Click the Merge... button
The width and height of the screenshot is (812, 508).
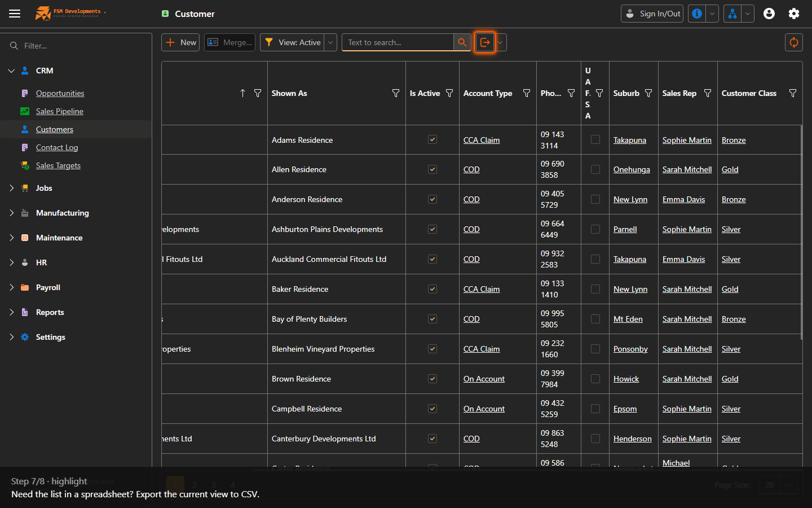tap(230, 42)
